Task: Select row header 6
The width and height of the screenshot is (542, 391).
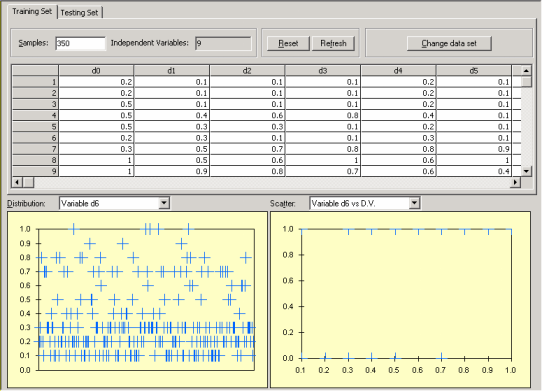Action: coord(35,138)
